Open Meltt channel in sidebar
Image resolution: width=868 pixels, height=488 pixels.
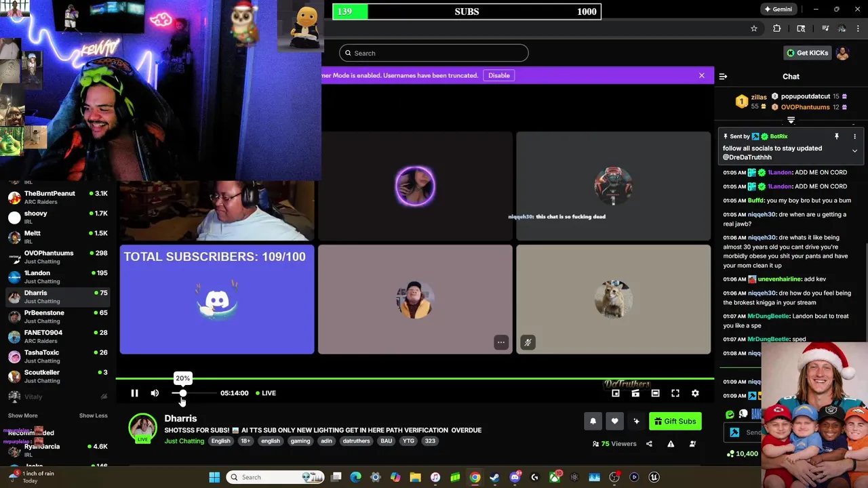(x=58, y=237)
